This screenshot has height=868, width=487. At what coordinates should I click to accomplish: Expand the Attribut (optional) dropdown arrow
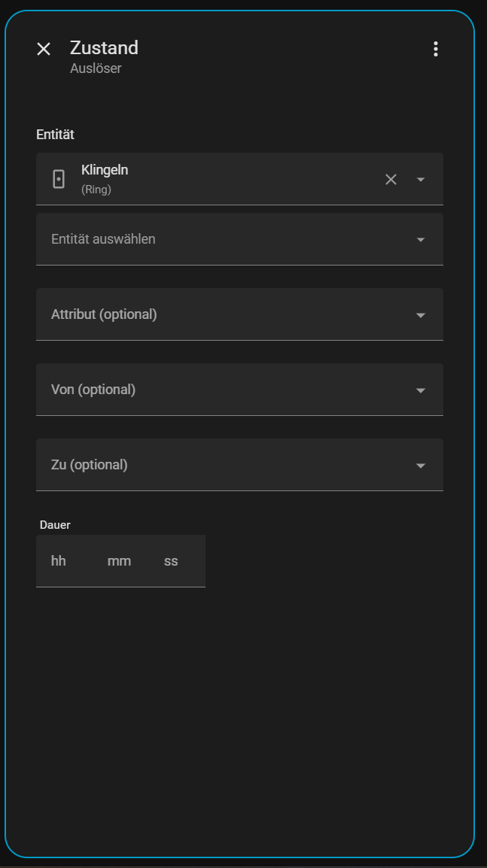pos(421,315)
